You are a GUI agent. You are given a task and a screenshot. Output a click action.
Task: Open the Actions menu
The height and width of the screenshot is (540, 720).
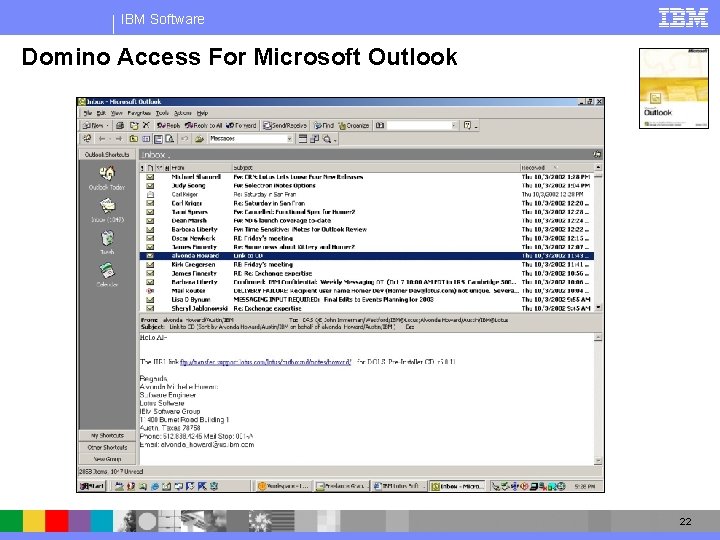click(x=182, y=113)
